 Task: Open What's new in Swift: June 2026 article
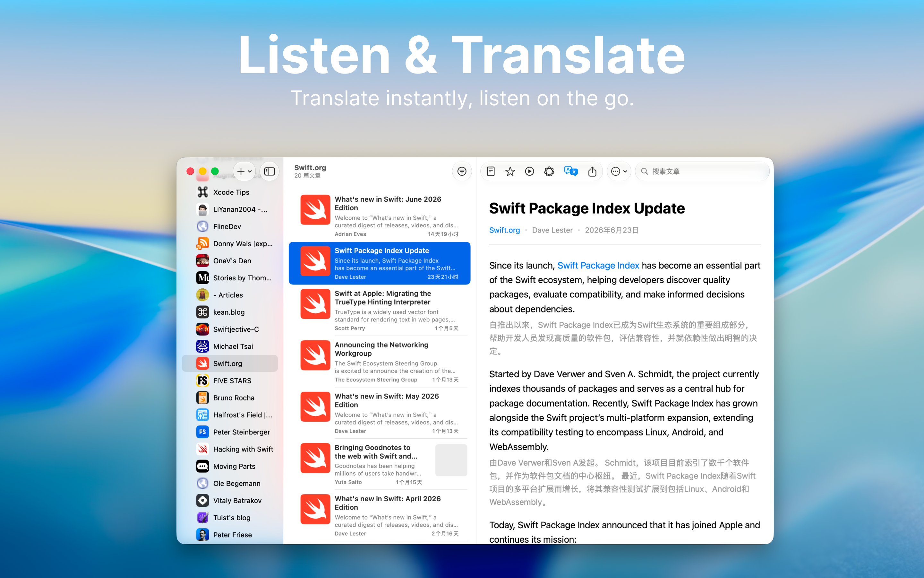pos(380,215)
